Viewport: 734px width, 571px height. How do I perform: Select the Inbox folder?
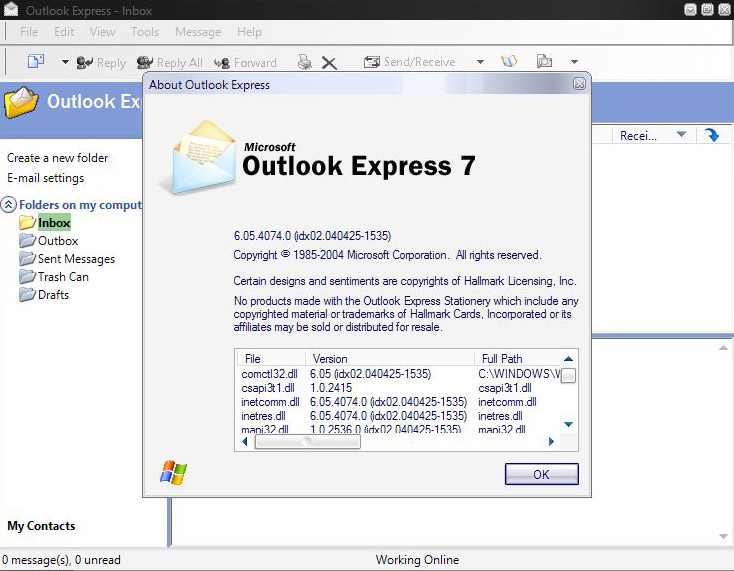(54, 223)
